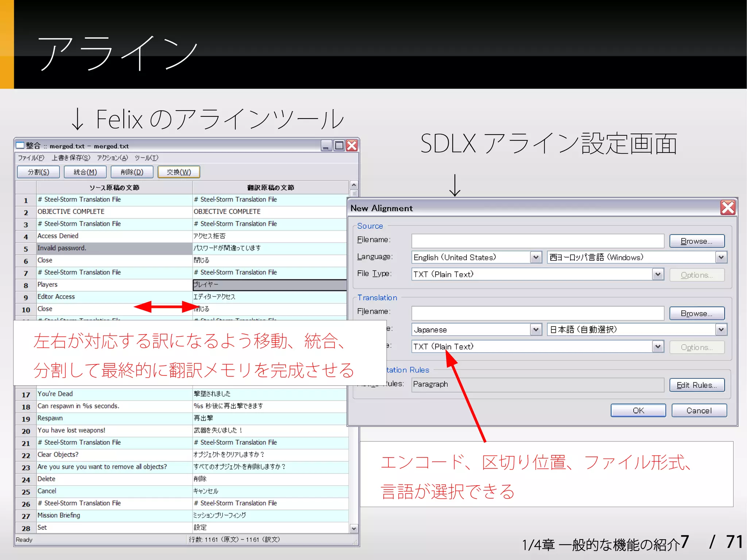The width and height of the screenshot is (747, 560).
Task: Click row header number 28
Action: [x=26, y=528]
